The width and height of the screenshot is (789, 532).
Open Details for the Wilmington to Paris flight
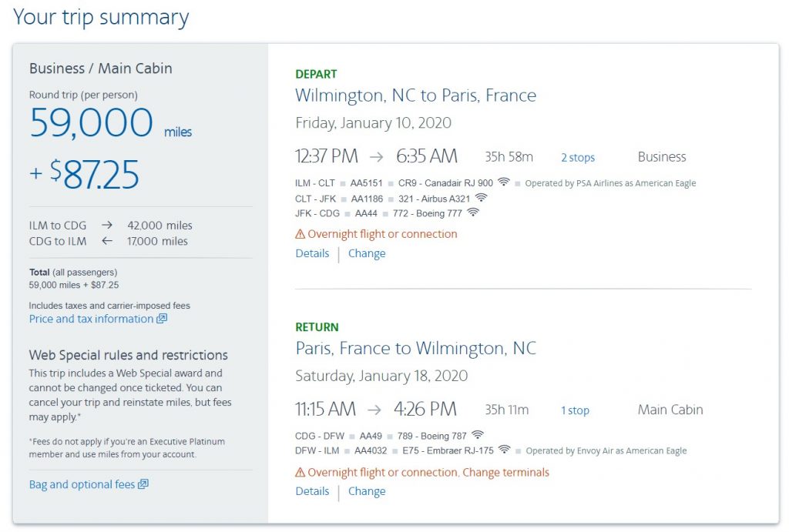click(312, 253)
